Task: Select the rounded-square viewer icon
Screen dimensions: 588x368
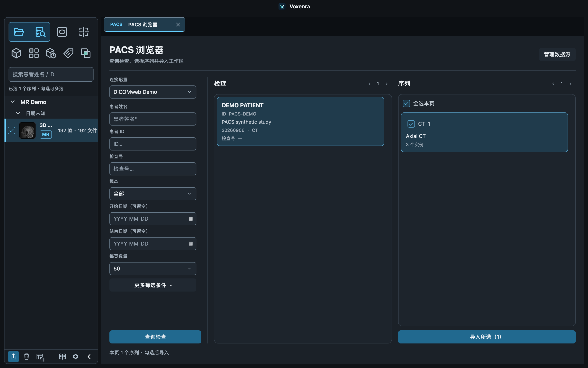Action: point(62,32)
